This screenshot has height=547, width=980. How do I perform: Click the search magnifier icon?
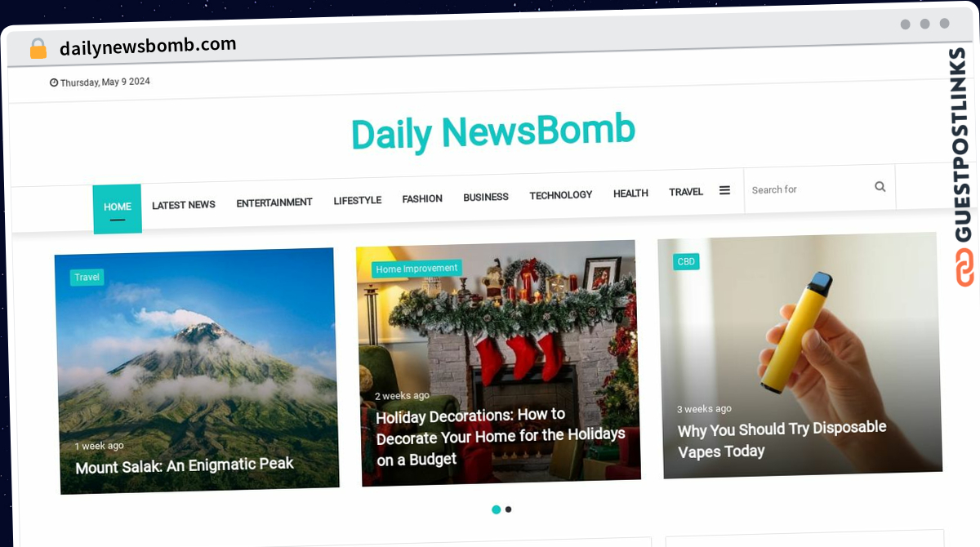tap(880, 187)
